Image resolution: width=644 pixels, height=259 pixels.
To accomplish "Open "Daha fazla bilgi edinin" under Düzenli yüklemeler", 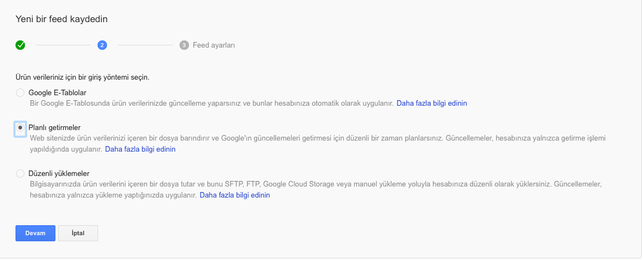I will coord(235,195).
